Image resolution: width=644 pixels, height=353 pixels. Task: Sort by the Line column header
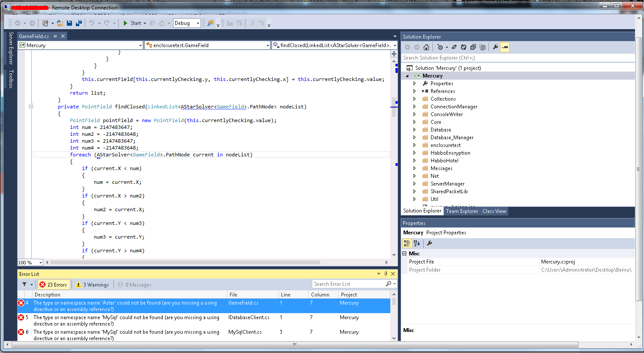[294, 295]
